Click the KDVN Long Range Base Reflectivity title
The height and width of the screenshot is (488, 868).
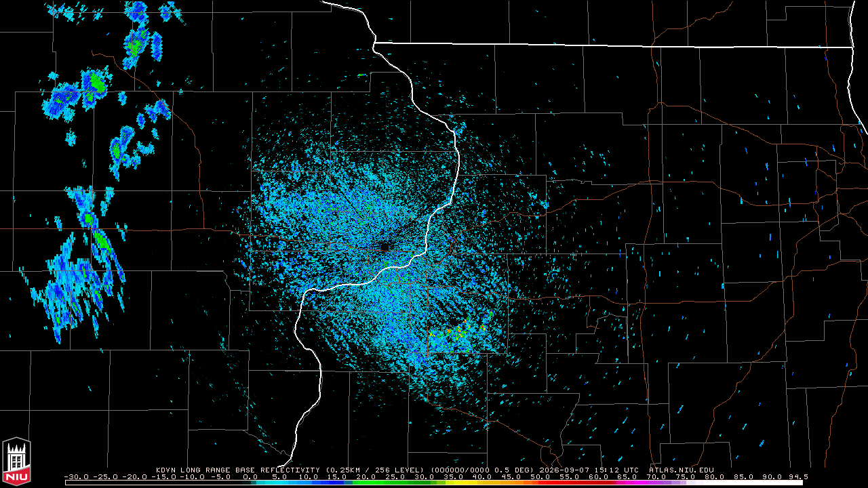tap(237, 470)
